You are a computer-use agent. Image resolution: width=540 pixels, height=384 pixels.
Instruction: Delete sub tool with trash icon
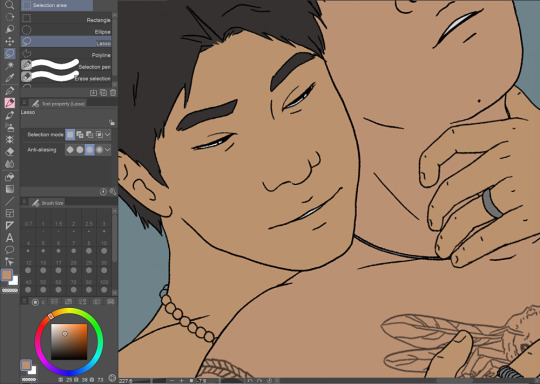113,93
